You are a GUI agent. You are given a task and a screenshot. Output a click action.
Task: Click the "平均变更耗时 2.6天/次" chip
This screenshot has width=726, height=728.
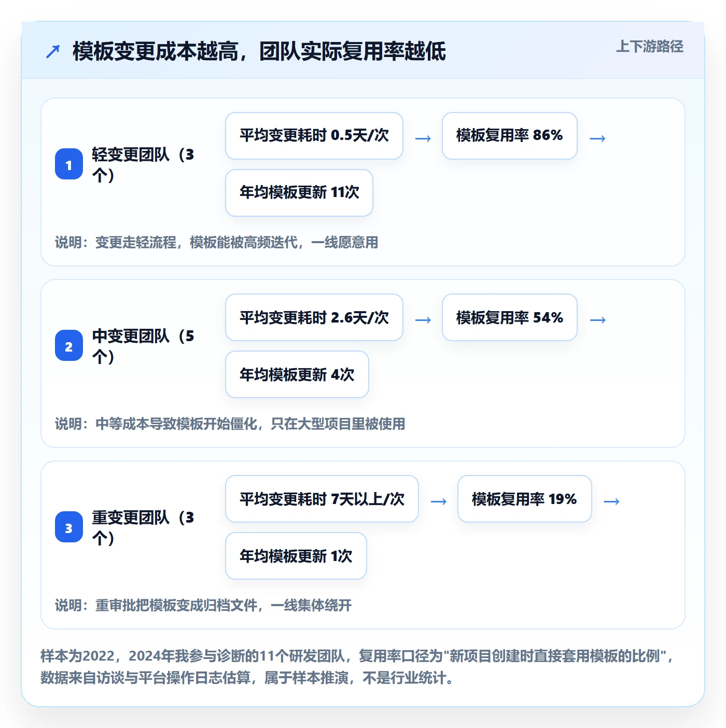(314, 317)
